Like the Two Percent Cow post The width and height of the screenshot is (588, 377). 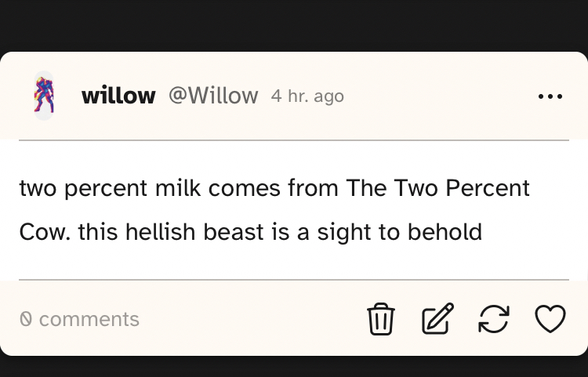550,319
